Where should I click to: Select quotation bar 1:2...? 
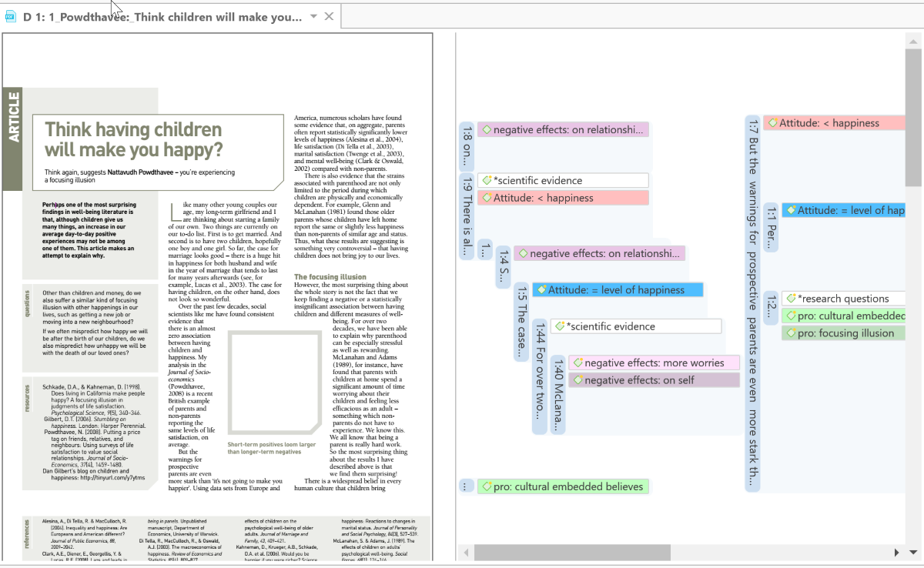(x=771, y=309)
